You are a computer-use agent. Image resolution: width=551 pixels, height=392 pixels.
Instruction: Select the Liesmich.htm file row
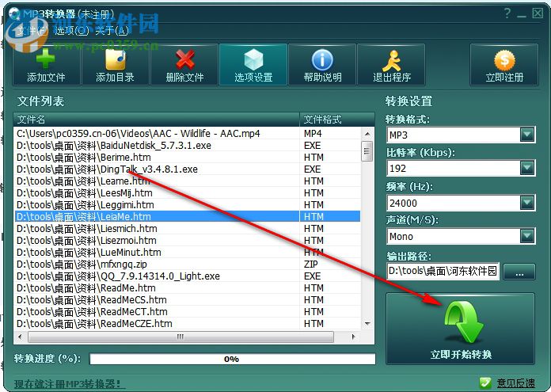(x=188, y=229)
